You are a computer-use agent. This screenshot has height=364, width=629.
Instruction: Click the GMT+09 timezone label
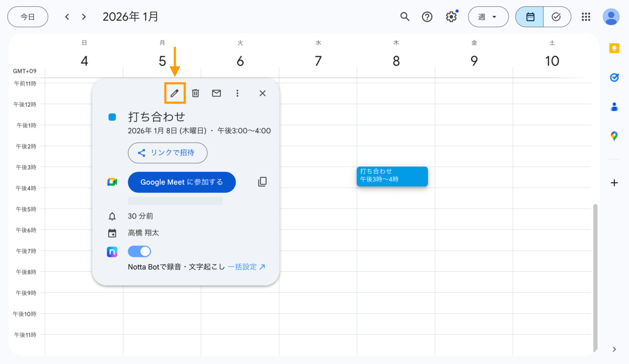(x=25, y=71)
